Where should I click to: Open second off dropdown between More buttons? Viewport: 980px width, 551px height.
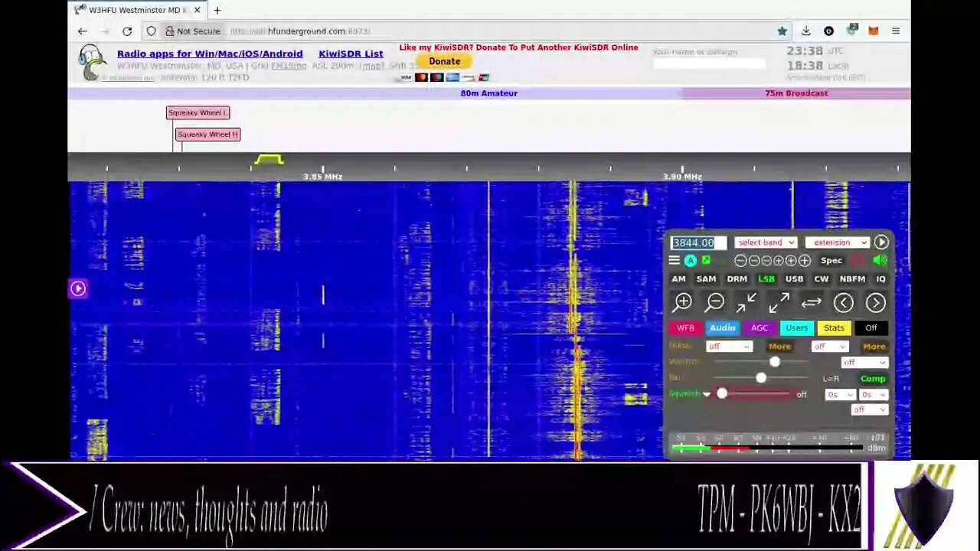coord(829,347)
